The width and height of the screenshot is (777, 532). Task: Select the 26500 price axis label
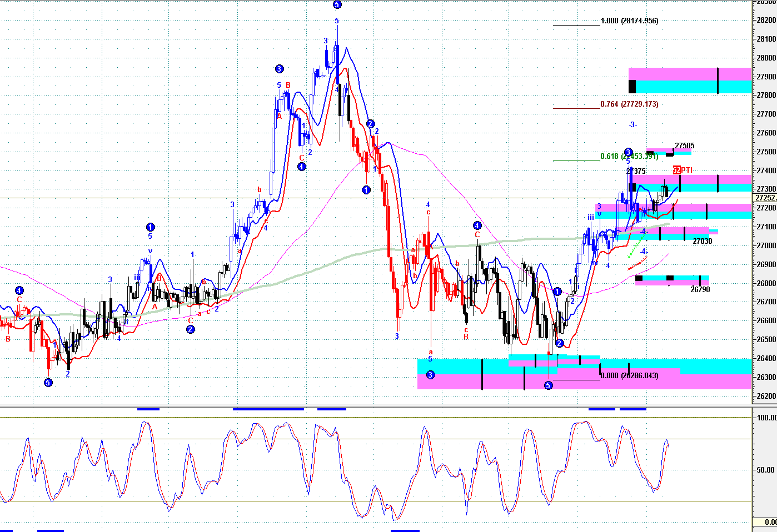766,340
